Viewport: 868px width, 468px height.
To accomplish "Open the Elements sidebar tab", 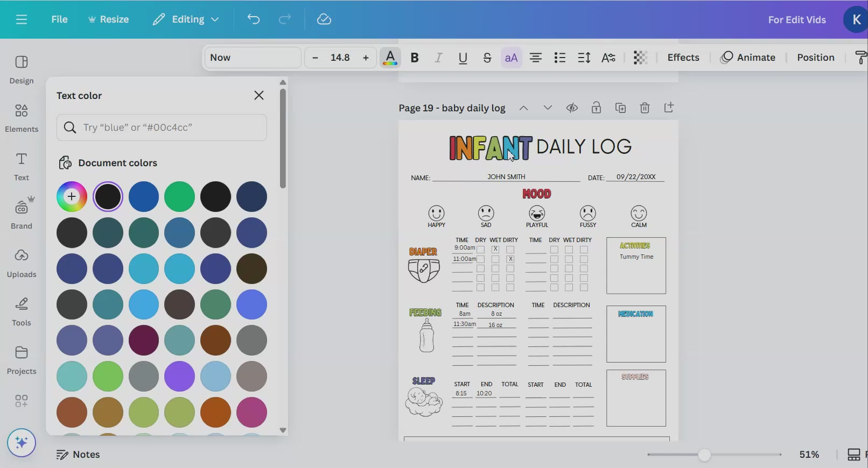I will [22, 118].
